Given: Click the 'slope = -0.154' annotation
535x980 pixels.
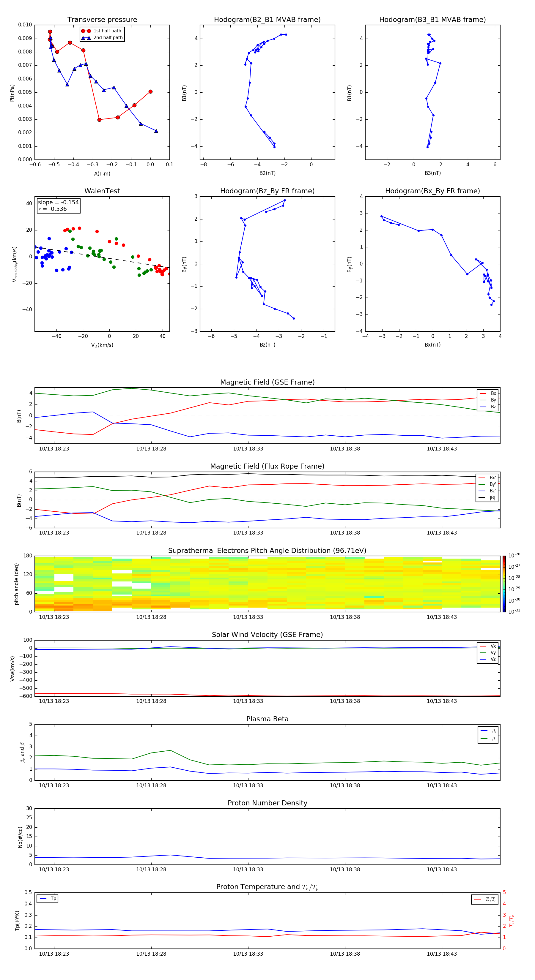Looking at the screenshot, I should coord(58,203).
